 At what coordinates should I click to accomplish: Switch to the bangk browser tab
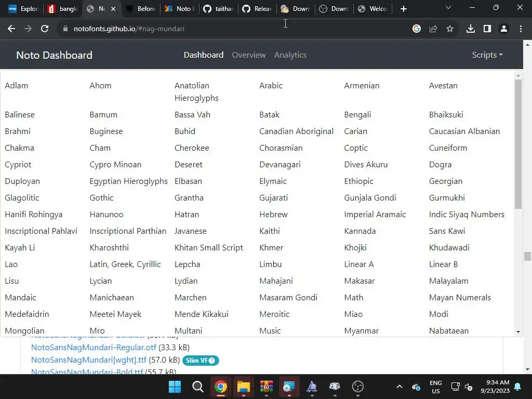(63, 9)
